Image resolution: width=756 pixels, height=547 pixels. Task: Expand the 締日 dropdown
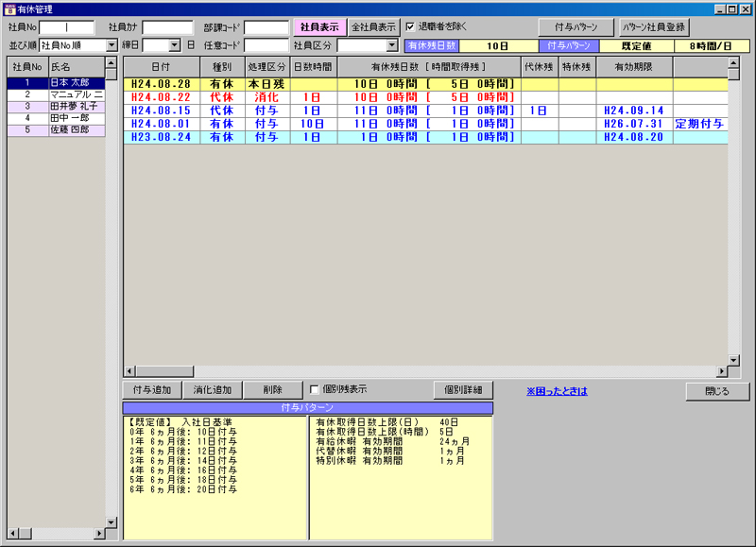pyautogui.click(x=175, y=45)
